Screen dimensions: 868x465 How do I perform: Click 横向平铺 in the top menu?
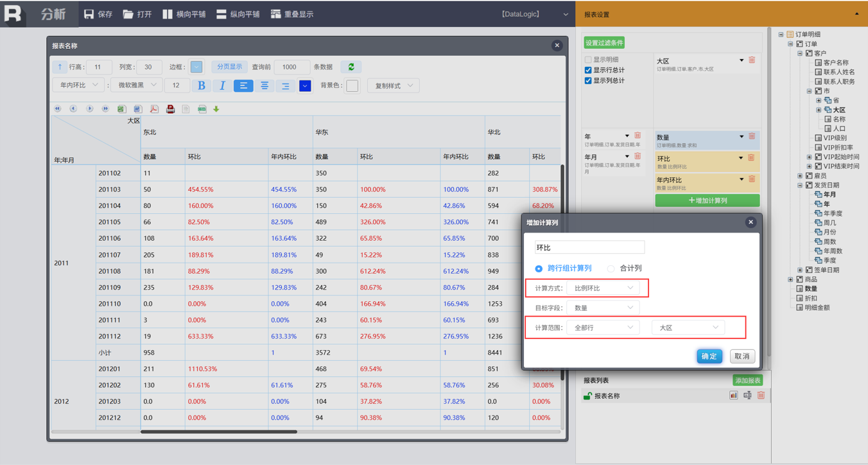click(x=184, y=14)
